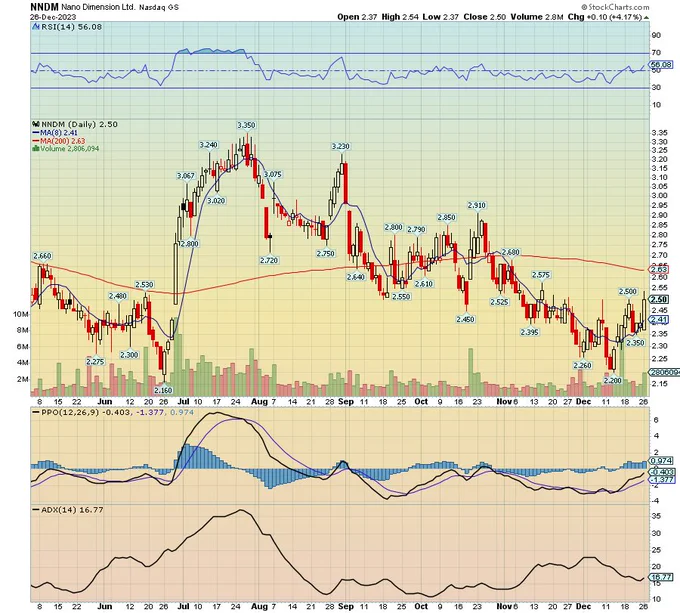Click the 2.160 low price label

coord(163,391)
